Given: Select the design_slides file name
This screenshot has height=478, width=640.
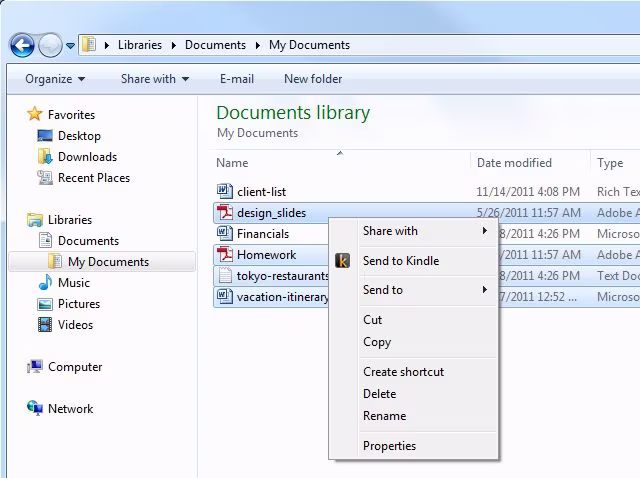Looking at the screenshot, I should pos(271,213).
